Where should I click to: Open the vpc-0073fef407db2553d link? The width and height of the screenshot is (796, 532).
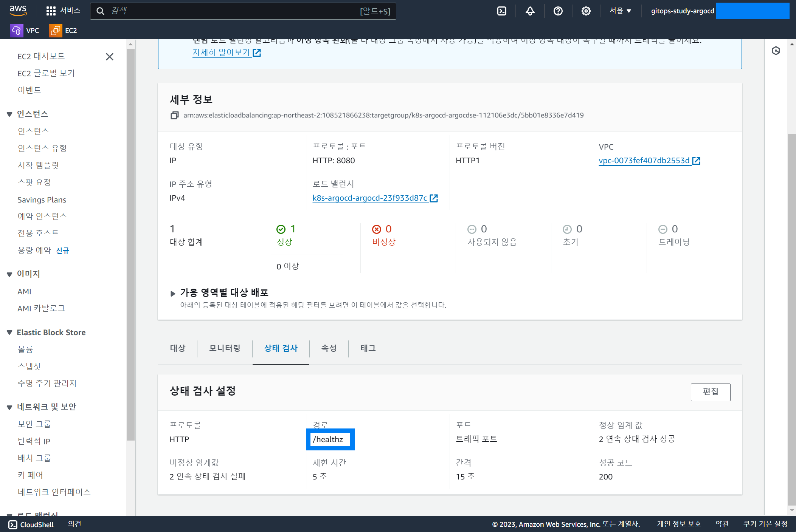(644, 161)
